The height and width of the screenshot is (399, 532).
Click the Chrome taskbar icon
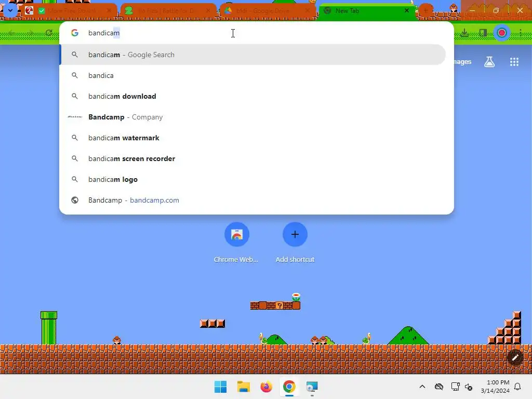(x=289, y=387)
